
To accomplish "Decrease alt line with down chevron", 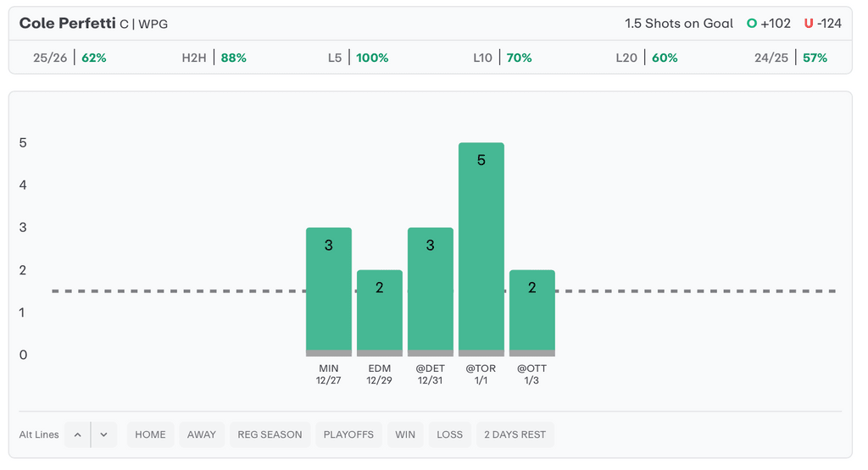I will pyautogui.click(x=103, y=434).
